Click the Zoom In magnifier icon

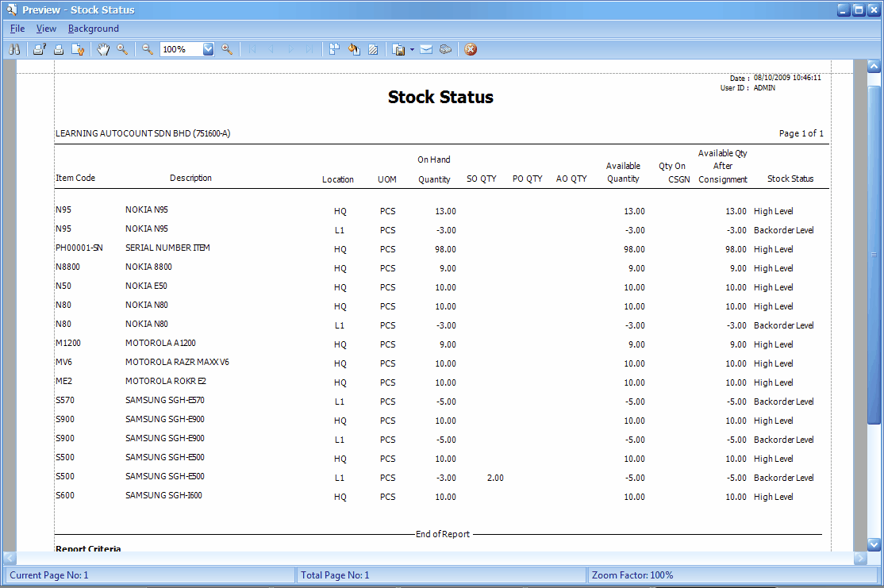(227, 50)
